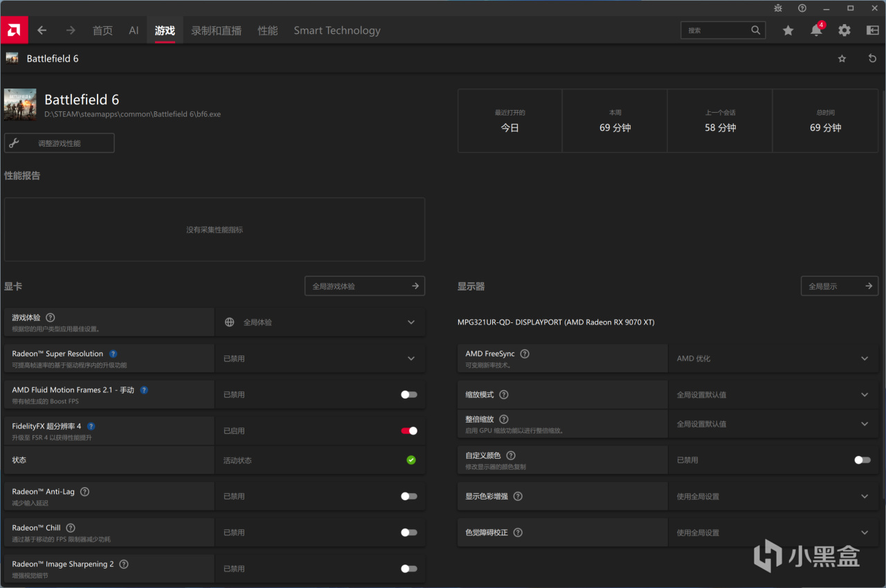This screenshot has width=886, height=588.
Task: Open AMD FreeSync AMD 优化 dropdown
Action: coord(773,358)
